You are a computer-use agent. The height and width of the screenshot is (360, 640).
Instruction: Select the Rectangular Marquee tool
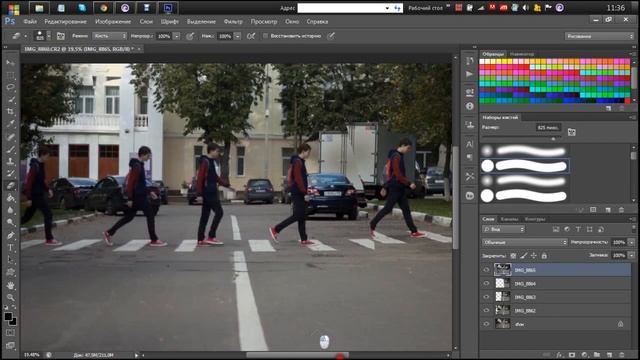coord(10,75)
